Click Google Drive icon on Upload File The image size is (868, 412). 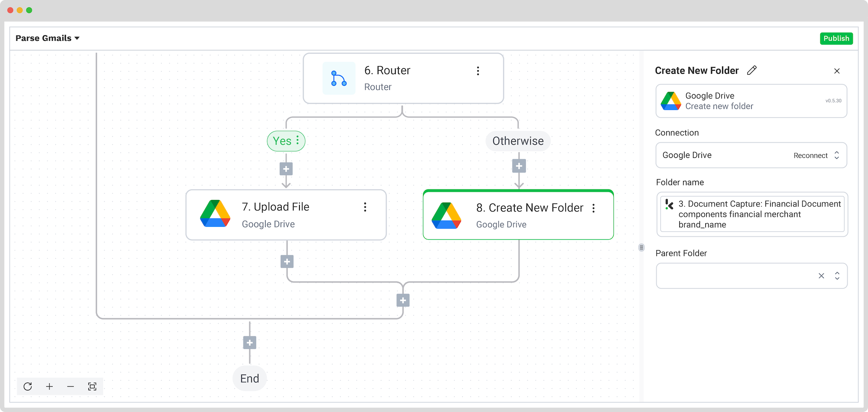coord(215,214)
